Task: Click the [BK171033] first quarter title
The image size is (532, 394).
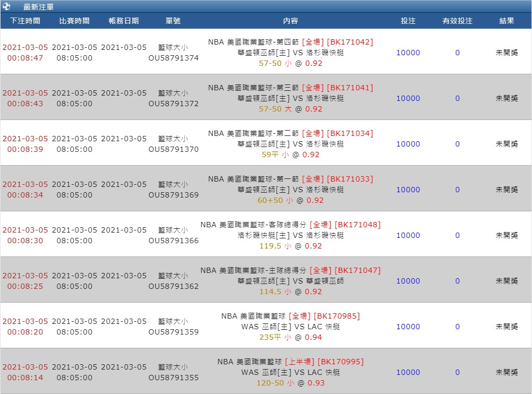Action: click(x=290, y=179)
